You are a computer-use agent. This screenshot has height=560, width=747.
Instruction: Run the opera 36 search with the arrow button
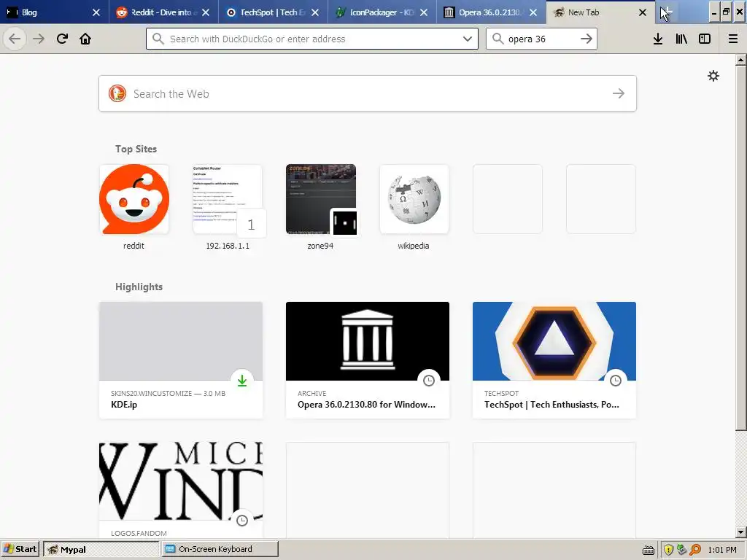(x=587, y=39)
